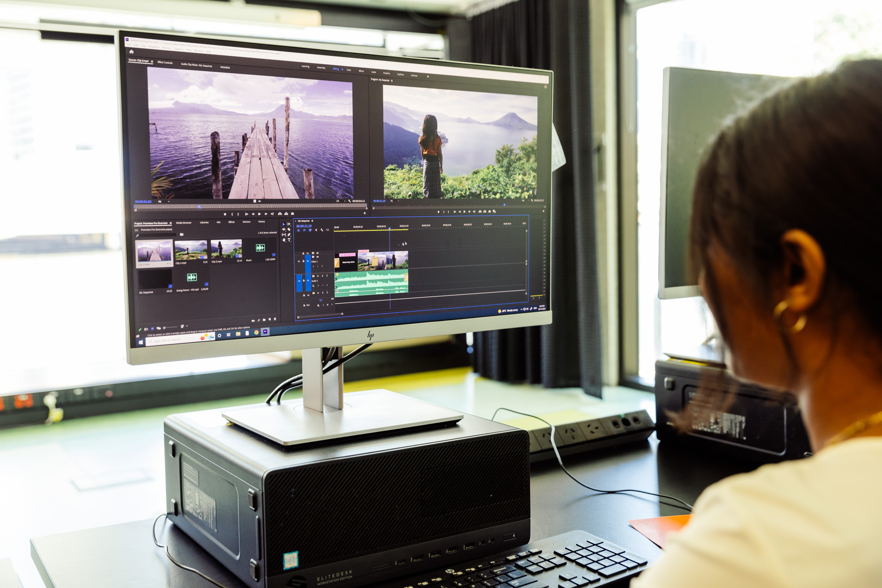The width and height of the screenshot is (882, 588).
Task: Select the Pen tool
Action: point(289,235)
